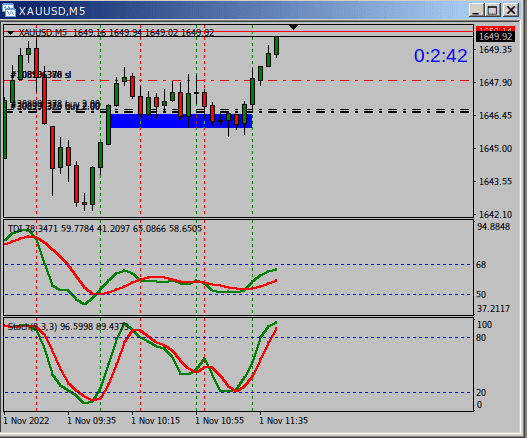Viewport: 527px width, 438px height.
Task: Click the 1645.00 price scale value
Action: click(495, 149)
